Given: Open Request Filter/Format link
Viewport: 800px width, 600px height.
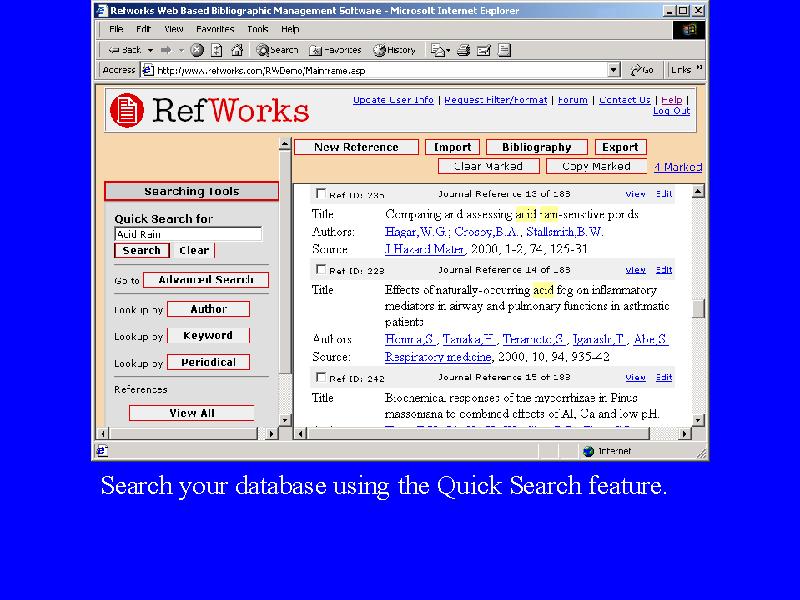Looking at the screenshot, I should [495, 100].
